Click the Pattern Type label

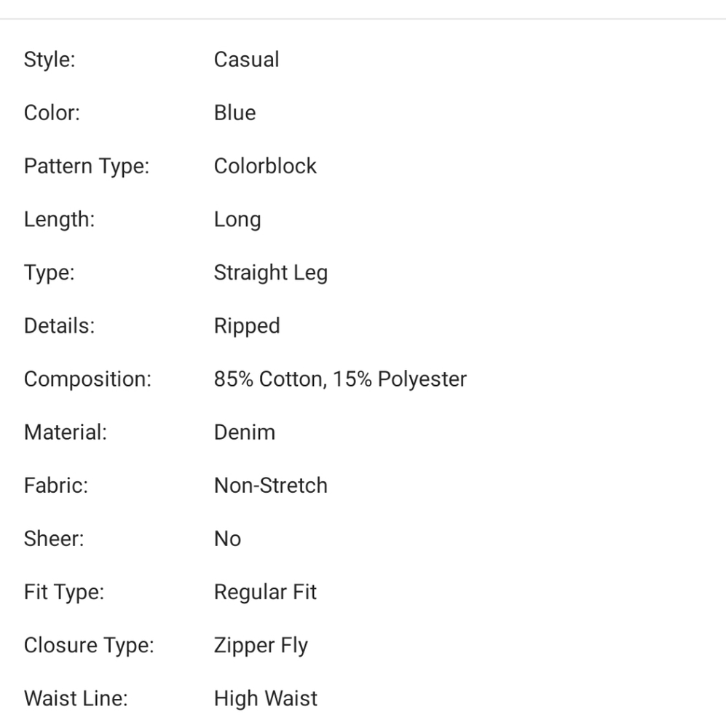(x=87, y=167)
